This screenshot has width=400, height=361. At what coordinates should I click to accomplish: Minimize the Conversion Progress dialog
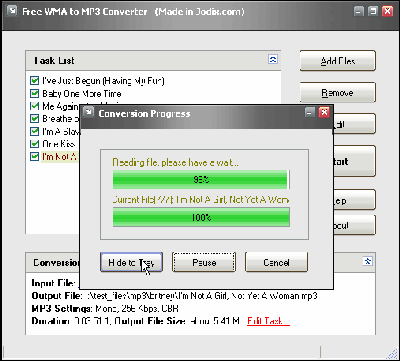(310, 113)
